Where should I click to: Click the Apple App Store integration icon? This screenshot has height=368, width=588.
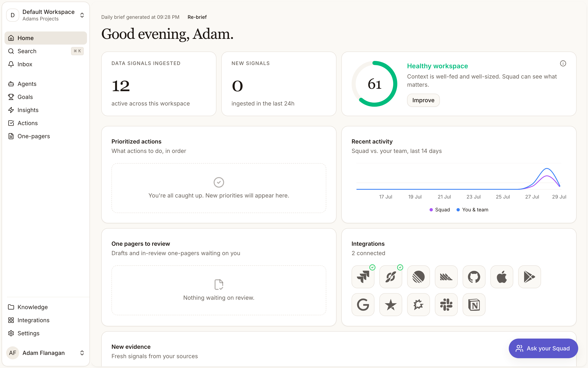[502, 277]
